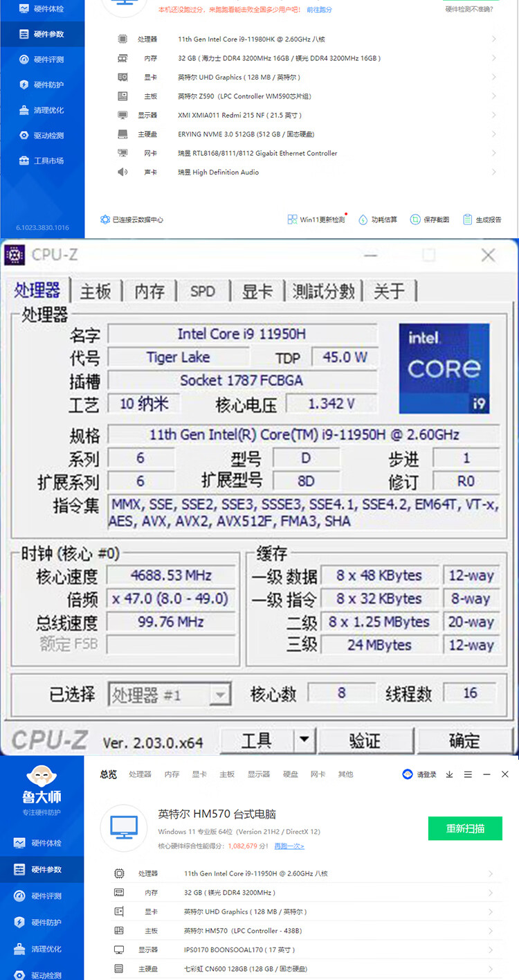This screenshot has width=519, height=980.
Task: Click CPU-Z title bar app icon
Action: 15,255
